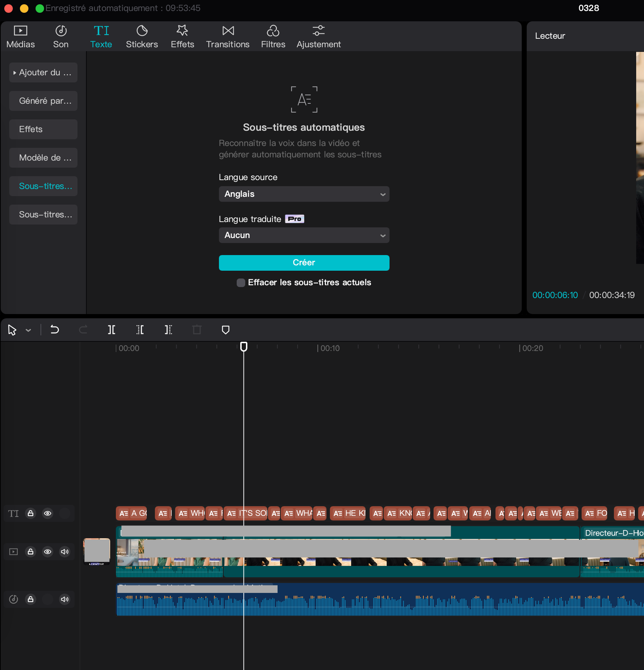This screenshot has height=670, width=644.
Task: Enable Effacer les sous-titres actuels checkbox
Action: [x=241, y=283]
